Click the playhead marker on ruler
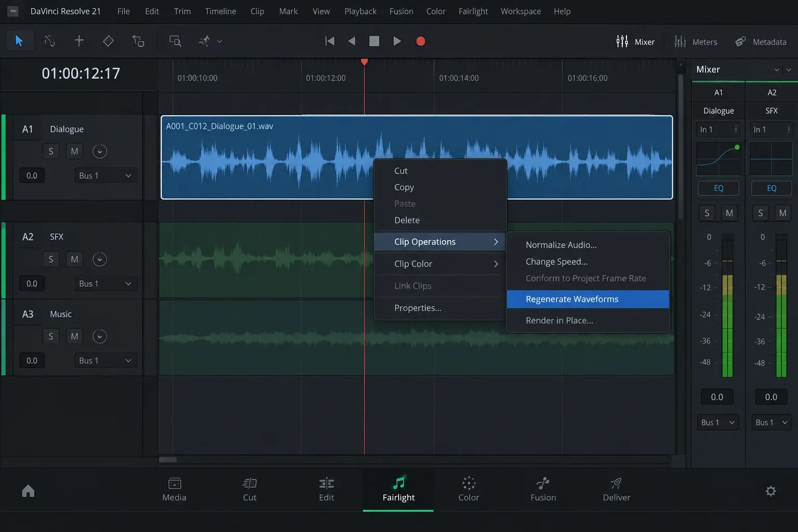Viewport: 798px width, 532px height. tap(364, 62)
